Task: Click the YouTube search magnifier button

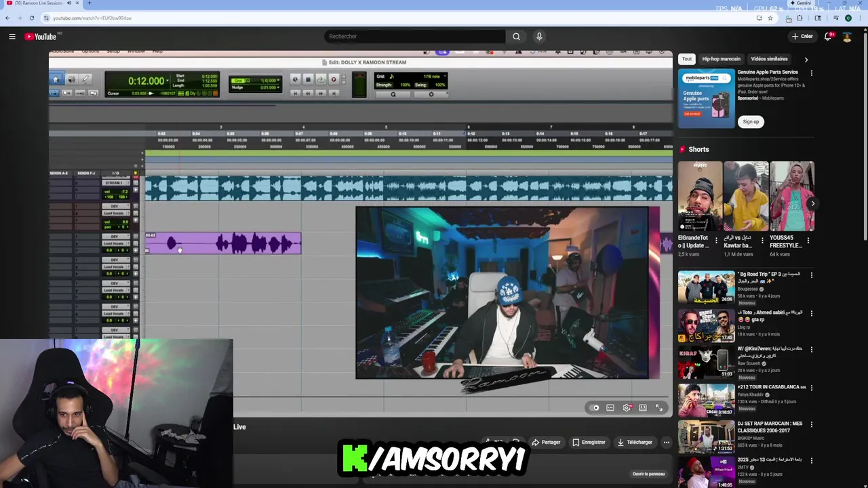Action: click(516, 37)
